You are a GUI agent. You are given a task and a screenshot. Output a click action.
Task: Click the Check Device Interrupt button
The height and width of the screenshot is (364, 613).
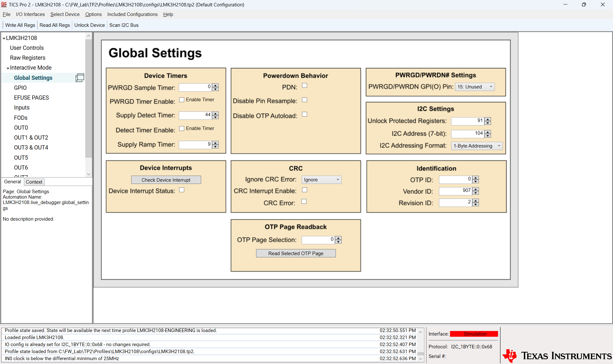pos(166,180)
